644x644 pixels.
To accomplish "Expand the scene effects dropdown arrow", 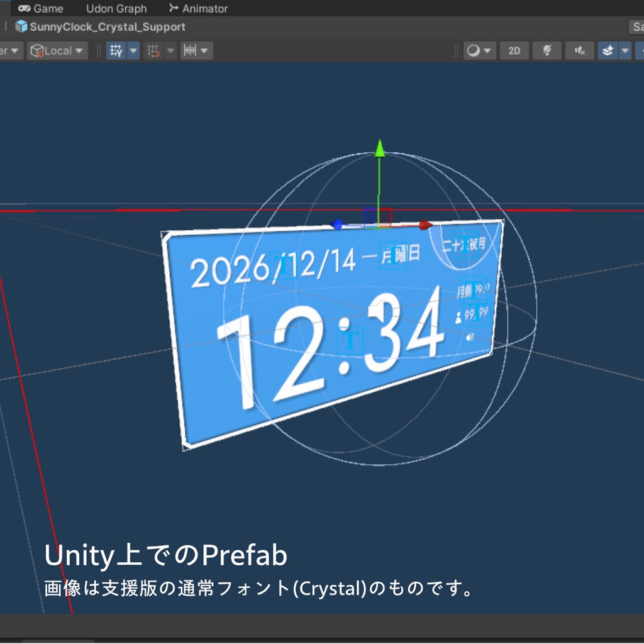I will 625,51.
